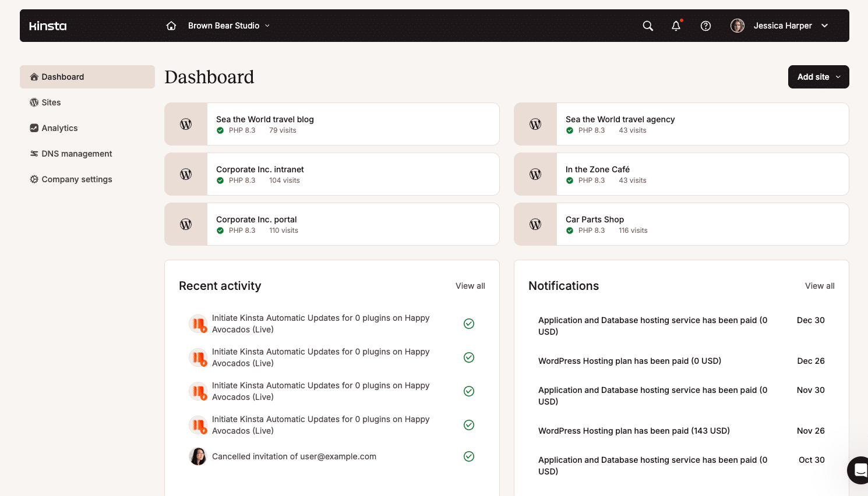Select the Analytics icon in the sidebar

(33, 128)
